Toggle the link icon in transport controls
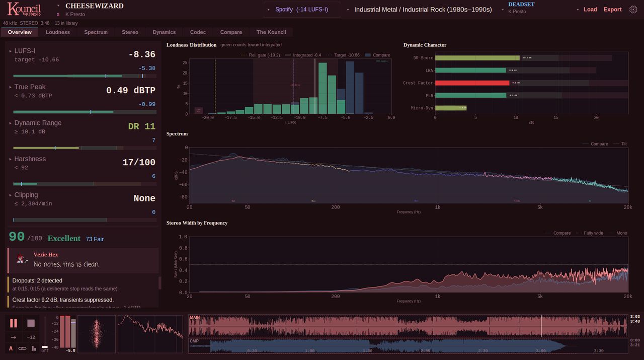Viewport: 644px width, 360px height. coord(22,348)
